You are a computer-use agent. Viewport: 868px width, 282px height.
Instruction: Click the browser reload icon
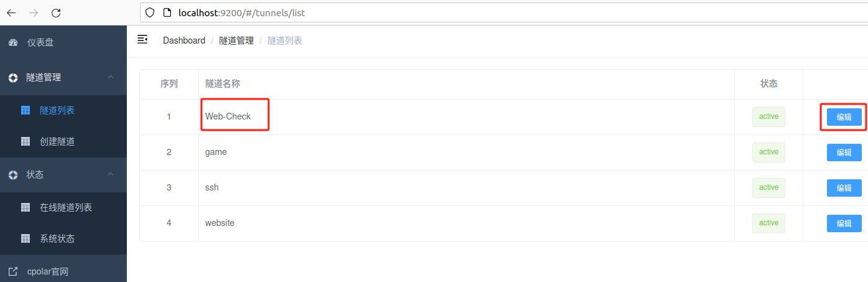56,12
